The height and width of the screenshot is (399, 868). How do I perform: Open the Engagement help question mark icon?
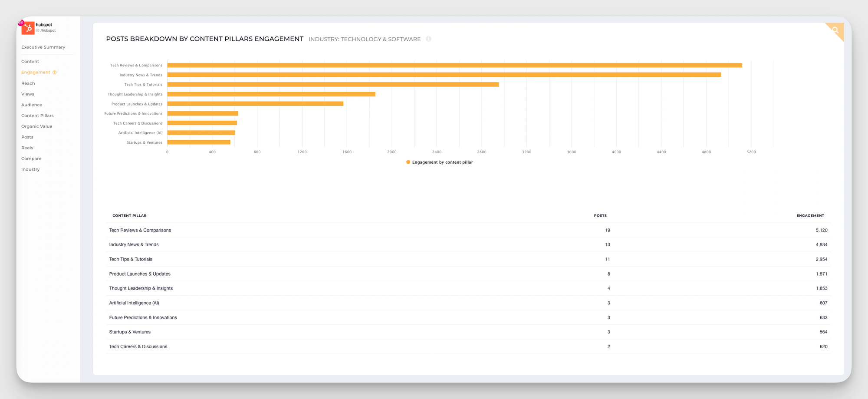pyautogui.click(x=54, y=72)
